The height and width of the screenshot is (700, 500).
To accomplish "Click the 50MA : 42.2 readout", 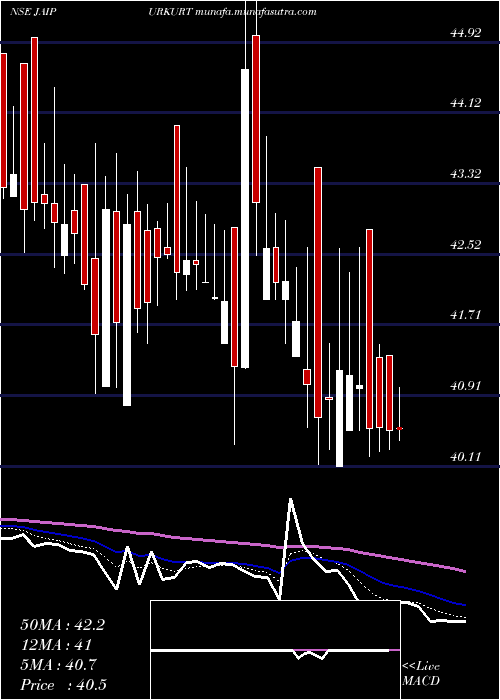I will 62,625.
